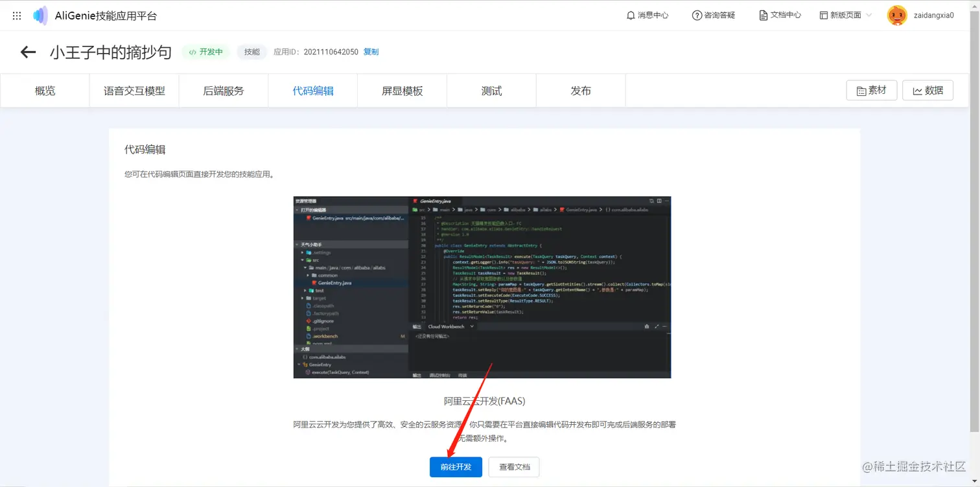Screen dimensions: 980x487
Task: Open 消息中心 via the bell icon
Action: tap(647, 16)
